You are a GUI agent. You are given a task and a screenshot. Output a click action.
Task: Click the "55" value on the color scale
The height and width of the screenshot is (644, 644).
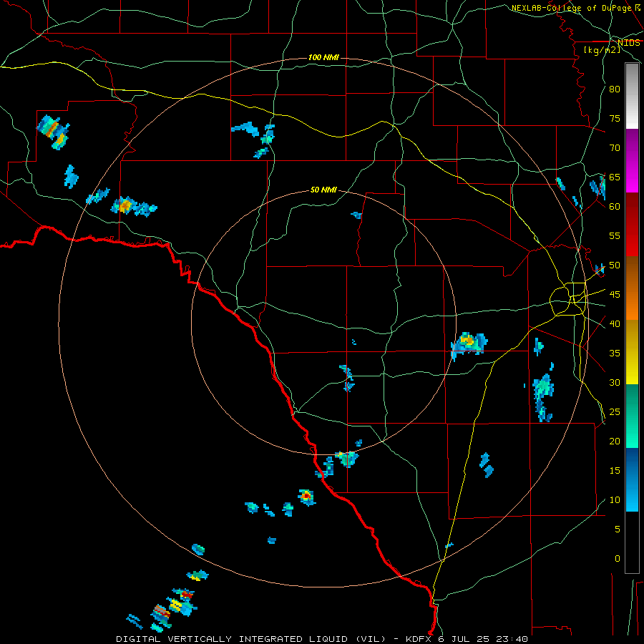point(615,236)
